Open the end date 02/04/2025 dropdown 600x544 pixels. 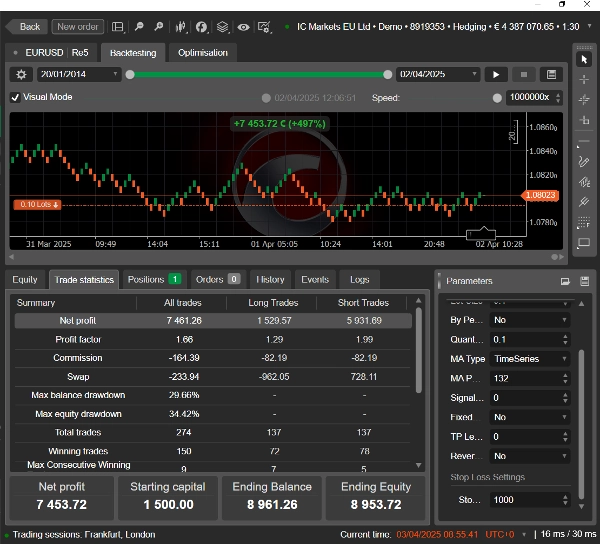pos(438,74)
